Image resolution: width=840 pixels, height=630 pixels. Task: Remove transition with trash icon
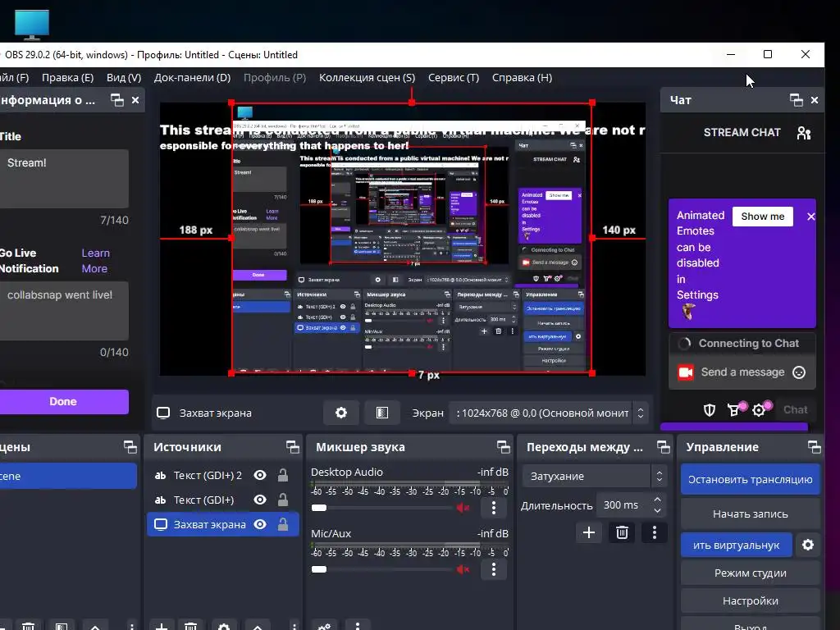click(x=622, y=532)
